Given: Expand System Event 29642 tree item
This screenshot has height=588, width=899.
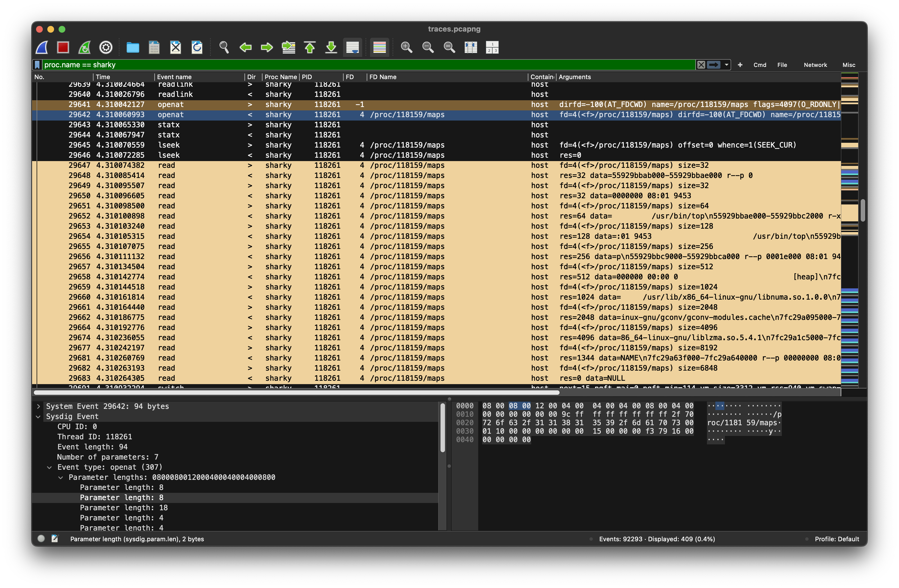Looking at the screenshot, I should (x=38, y=406).
